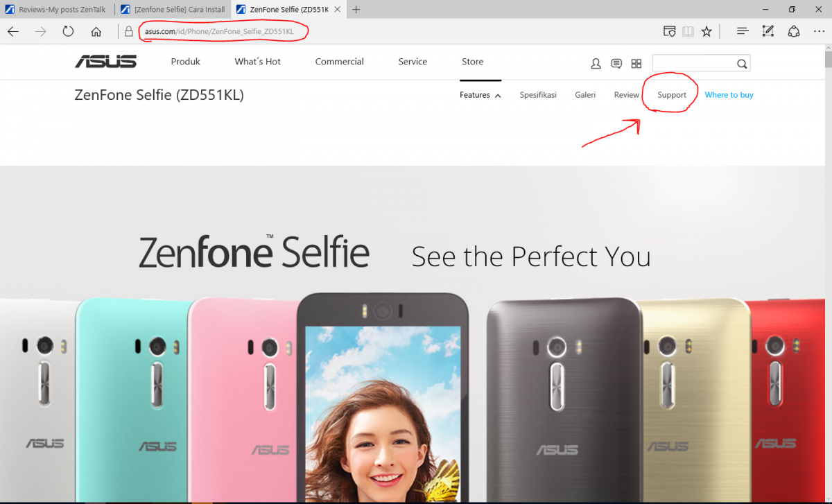Open a new tab with plus button
832x504 pixels.
tap(356, 10)
